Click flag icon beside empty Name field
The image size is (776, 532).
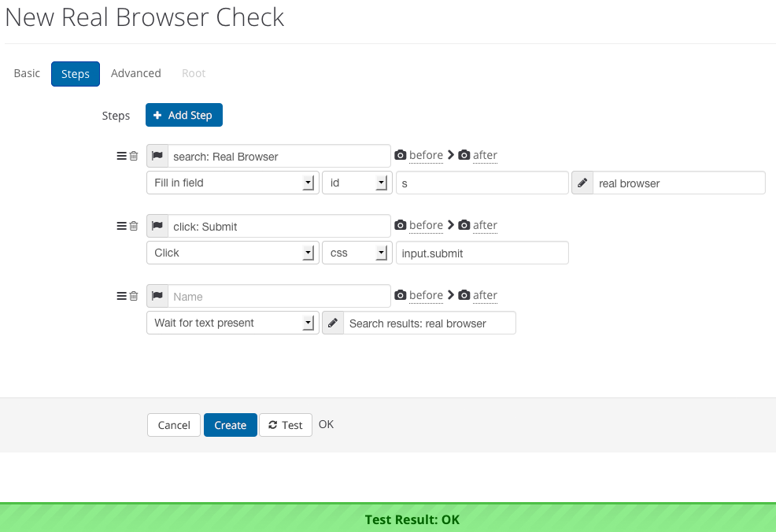157,296
